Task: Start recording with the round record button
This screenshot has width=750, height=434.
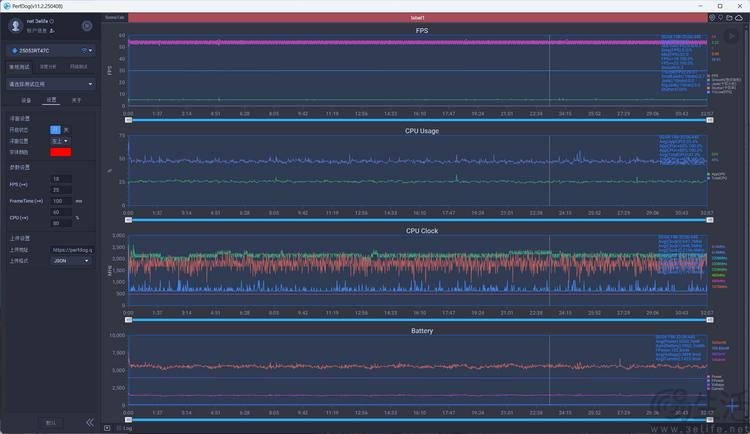Action: (x=87, y=26)
